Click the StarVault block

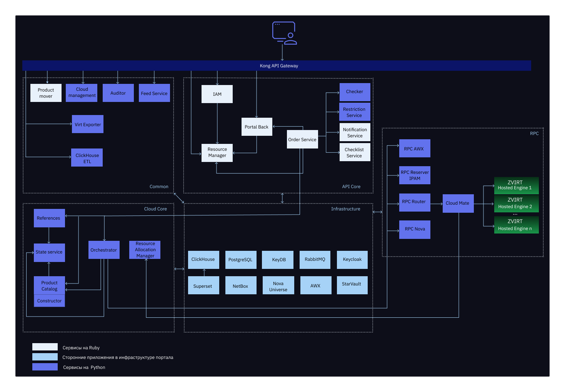[352, 285]
